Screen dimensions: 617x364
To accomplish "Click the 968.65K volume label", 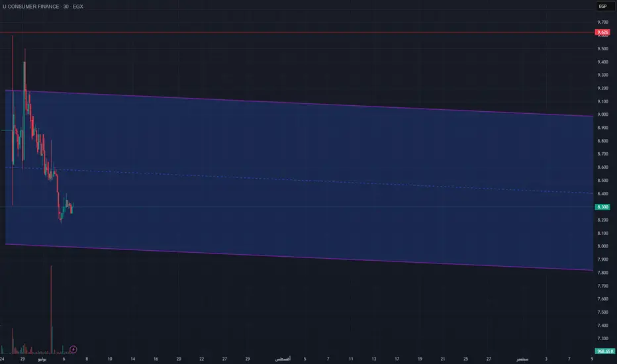I will point(605,351).
